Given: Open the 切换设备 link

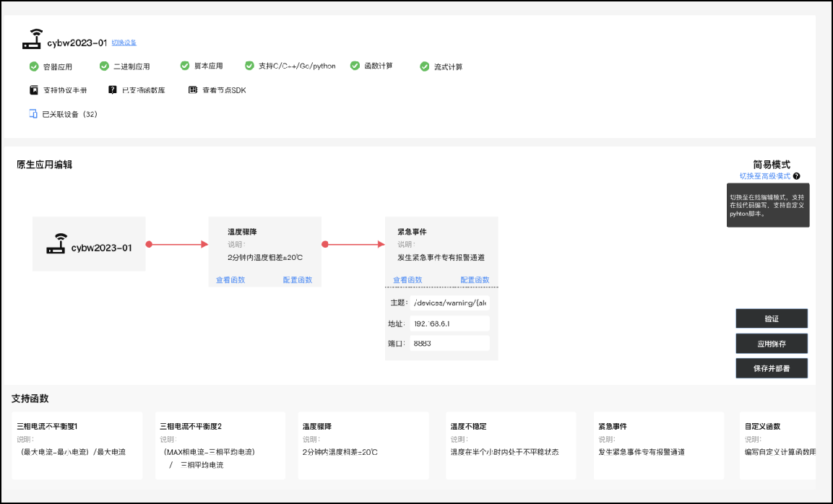Looking at the screenshot, I should point(124,43).
